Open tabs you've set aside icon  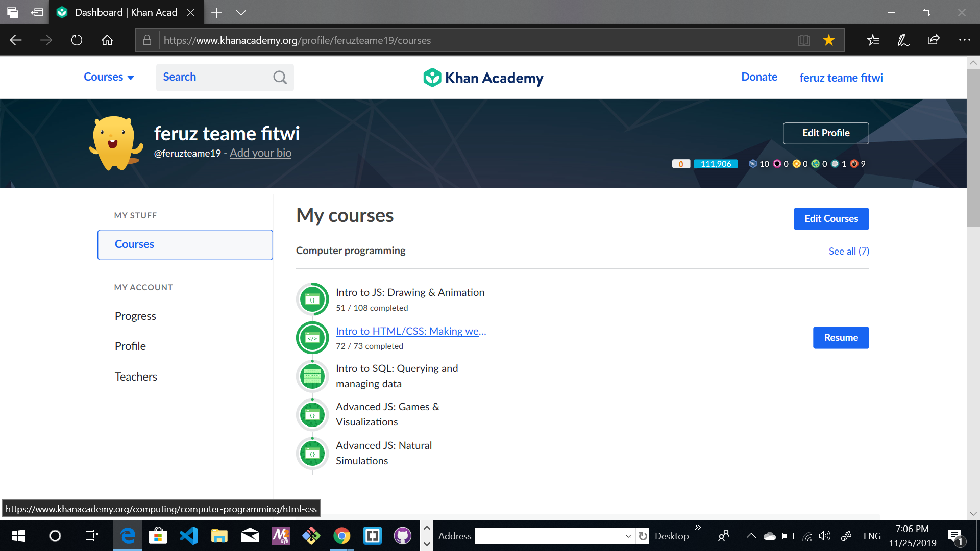tap(13, 13)
